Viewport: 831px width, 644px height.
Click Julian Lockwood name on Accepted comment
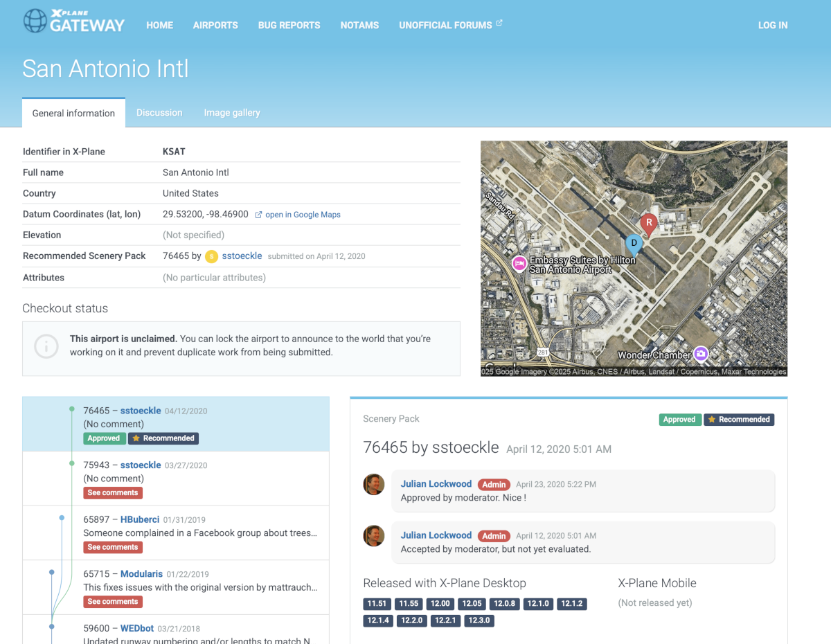[x=436, y=535]
